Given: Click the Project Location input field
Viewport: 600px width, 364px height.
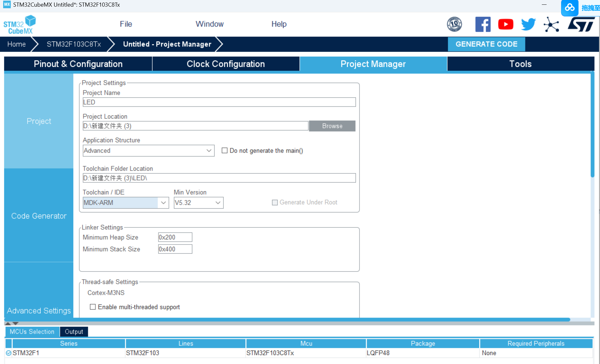Looking at the screenshot, I should point(195,126).
